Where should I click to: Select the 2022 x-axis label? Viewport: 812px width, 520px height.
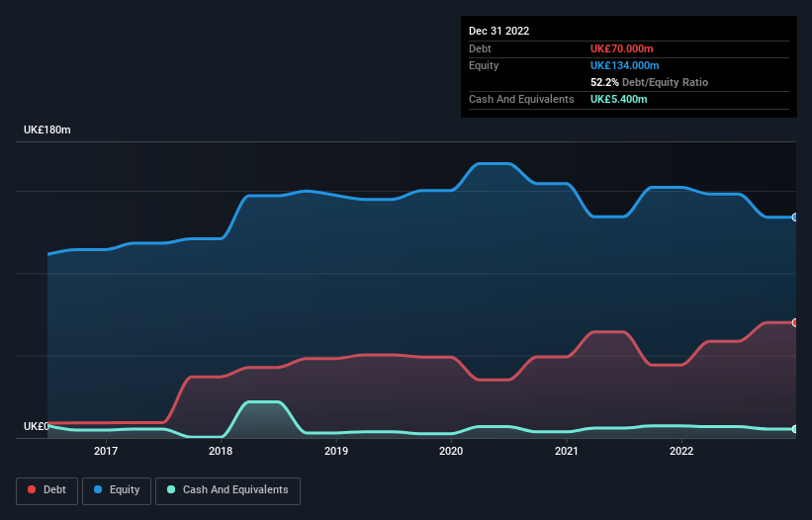[681, 451]
